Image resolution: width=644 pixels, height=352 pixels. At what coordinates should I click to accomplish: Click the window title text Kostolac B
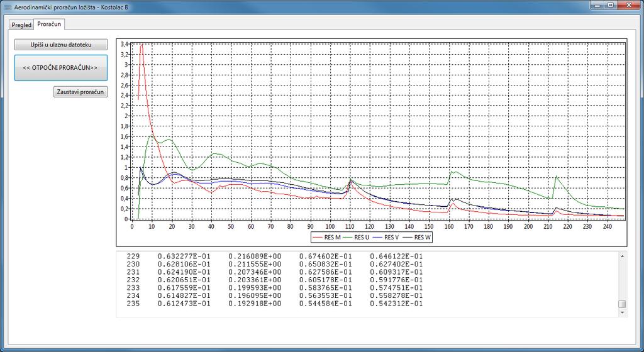(114, 7)
